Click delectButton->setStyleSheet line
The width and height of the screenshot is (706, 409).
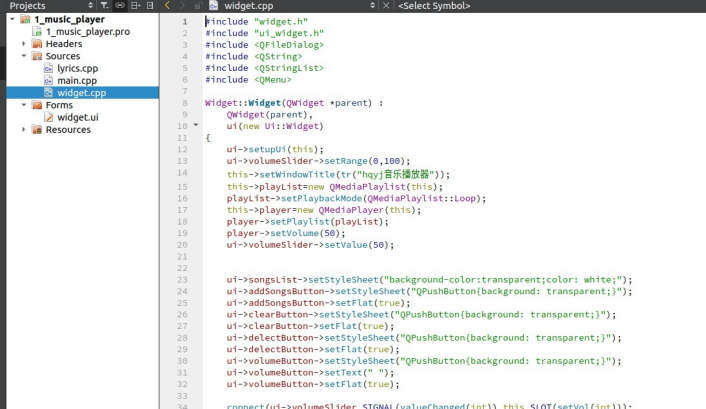click(x=424, y=338)
